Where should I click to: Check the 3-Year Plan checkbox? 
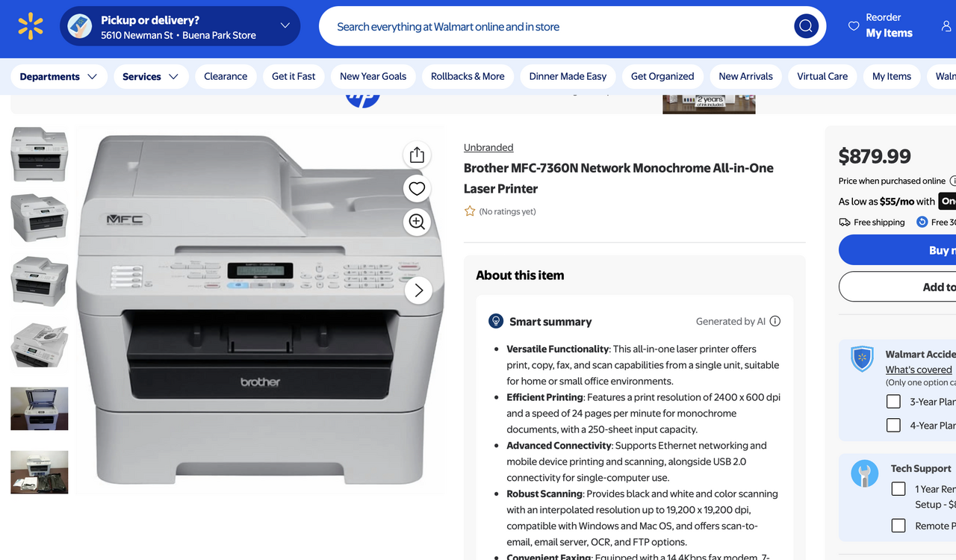pyautogui.click(x=893, y=402)
